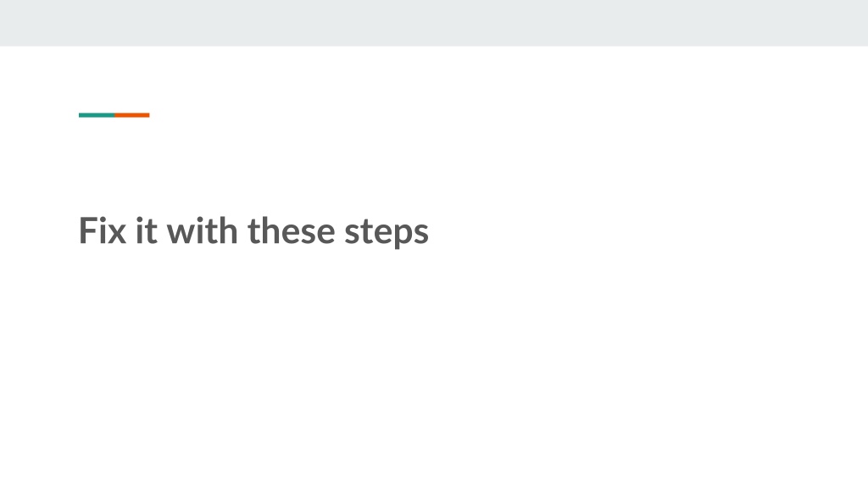
Task: Click the word 'Fix' in the title
Action: tap(103, 230)
